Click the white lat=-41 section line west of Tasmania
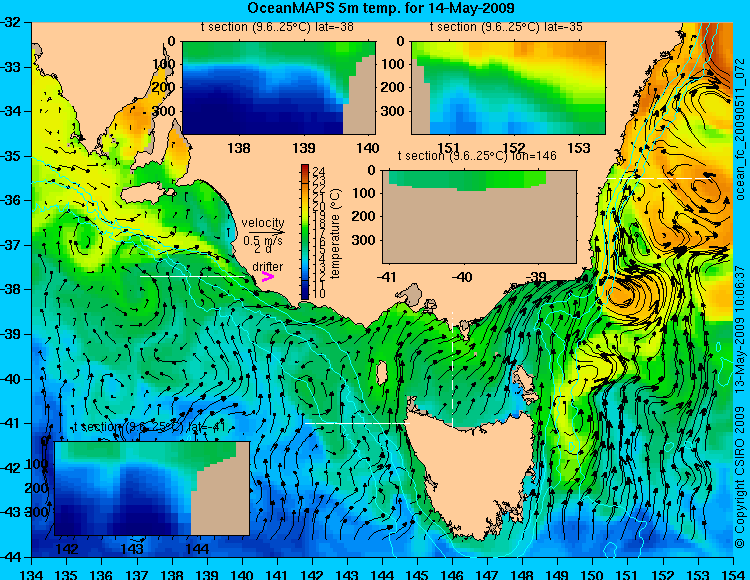 tap(357, 423)
